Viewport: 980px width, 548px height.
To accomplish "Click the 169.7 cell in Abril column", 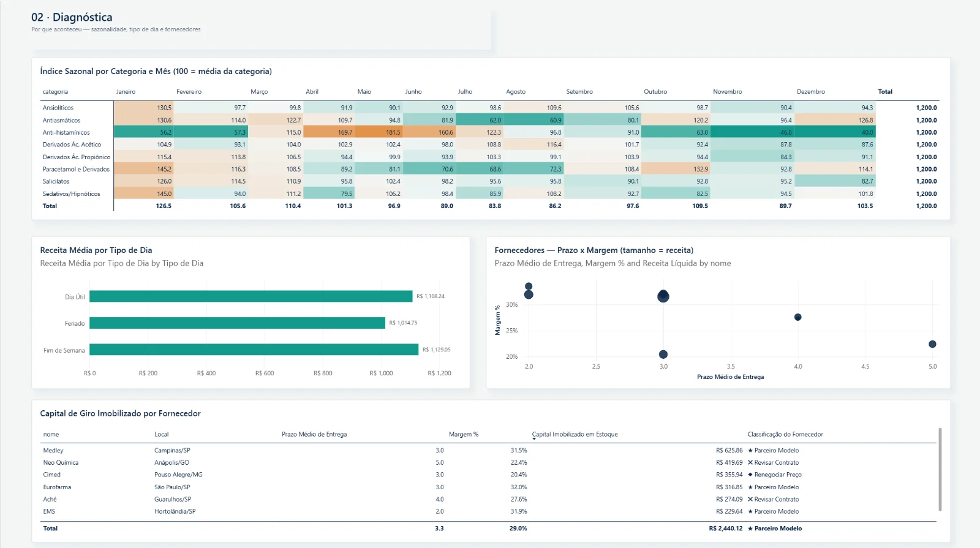I will [330, 132].
